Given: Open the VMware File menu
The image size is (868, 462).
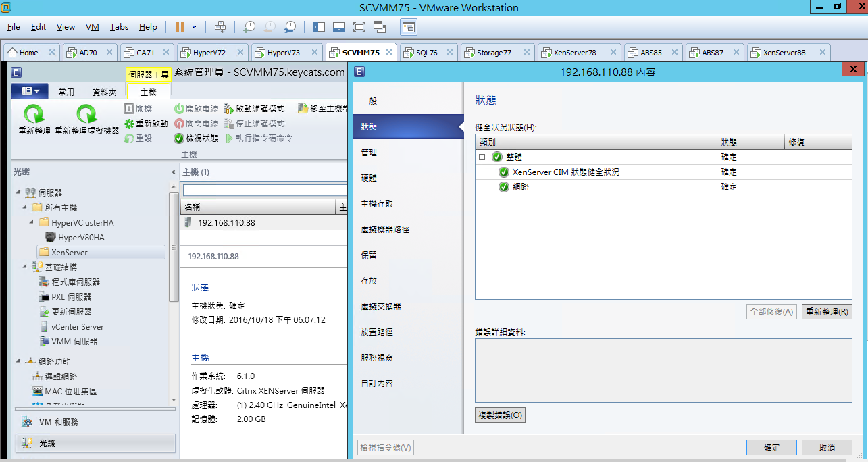Looking at the screenshot, I should point(14,27).
